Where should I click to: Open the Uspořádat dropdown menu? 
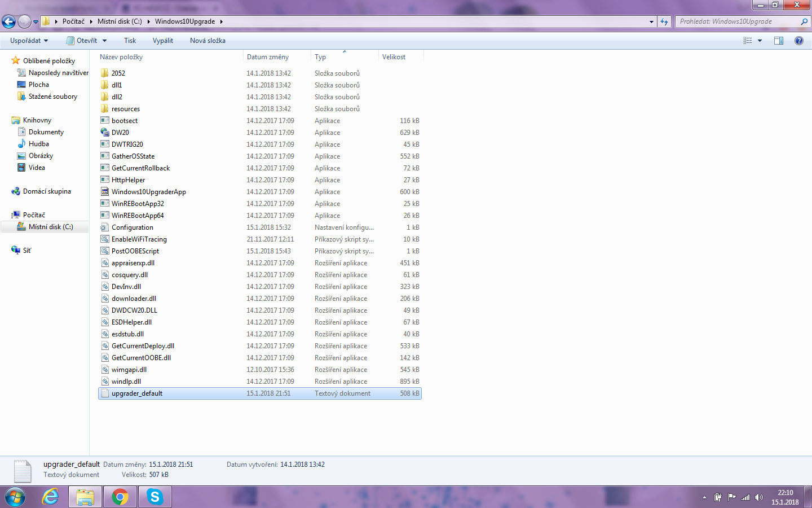(29, 41)
